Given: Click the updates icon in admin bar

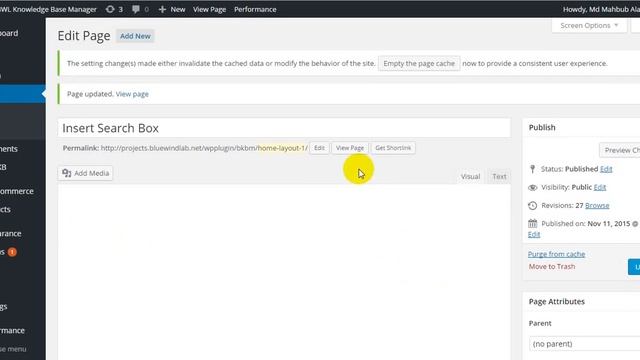Looking at the screenshot, I should (114, 9).
